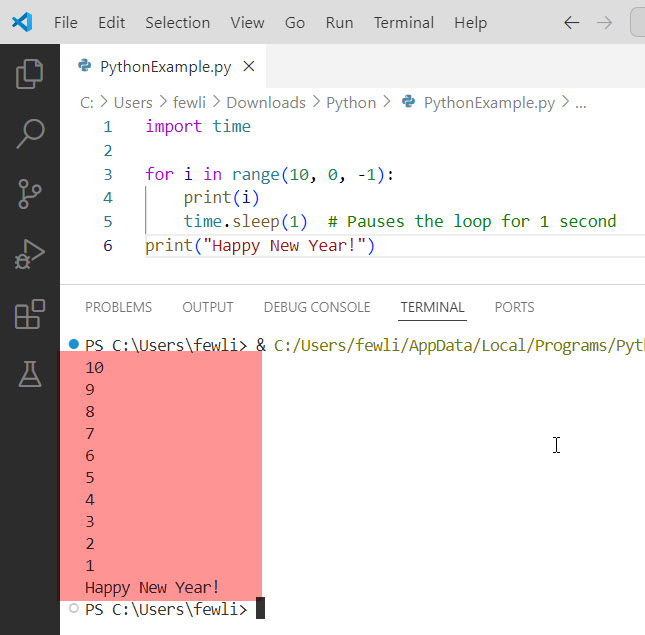Click the 'print(i)' code line
Image resolution: width=645 pixels, height=635 pixels.
click(x=221, y=198)
